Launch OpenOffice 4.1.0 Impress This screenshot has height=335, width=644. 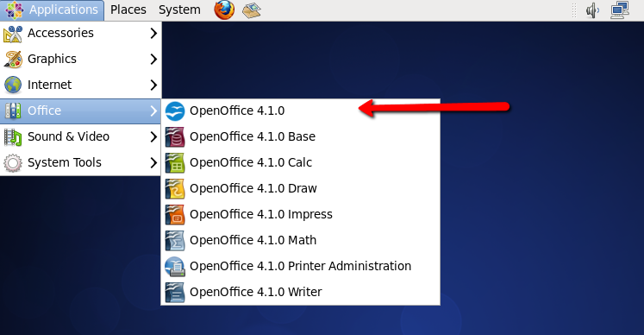[300, 215]
